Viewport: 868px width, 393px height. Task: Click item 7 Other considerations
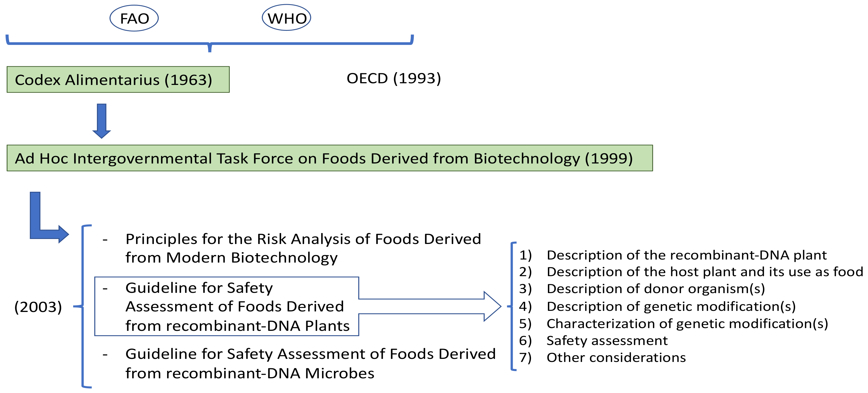616,357
